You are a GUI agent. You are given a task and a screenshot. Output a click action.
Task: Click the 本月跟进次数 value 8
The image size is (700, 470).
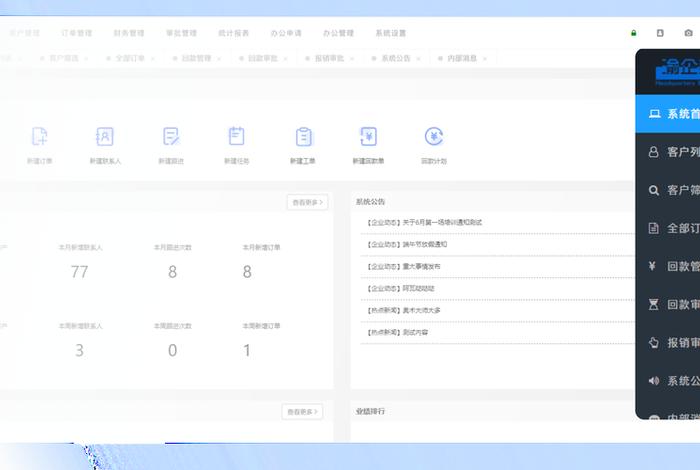click(172, 271)
